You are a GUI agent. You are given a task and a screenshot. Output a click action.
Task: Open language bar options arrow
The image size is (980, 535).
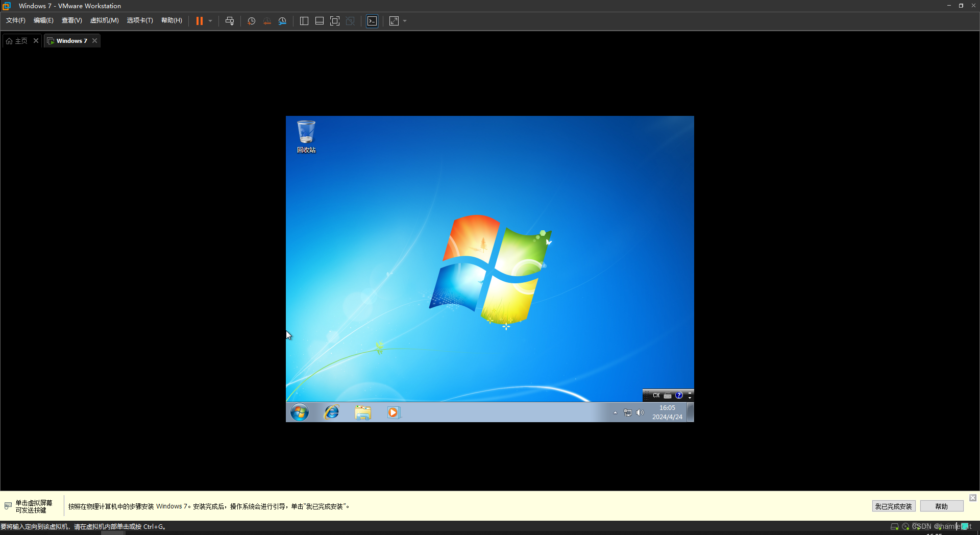point(690,398)
